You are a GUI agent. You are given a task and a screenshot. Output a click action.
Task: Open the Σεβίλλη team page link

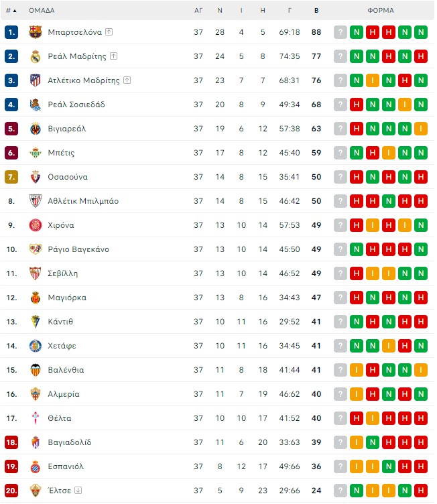63,273
